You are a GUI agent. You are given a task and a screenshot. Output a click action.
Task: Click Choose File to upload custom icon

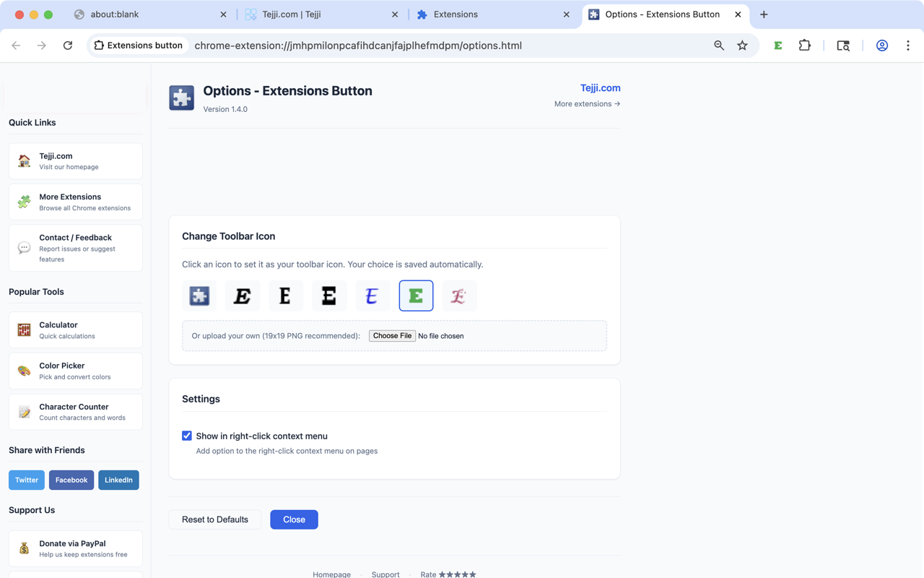(x=392, y=335)
